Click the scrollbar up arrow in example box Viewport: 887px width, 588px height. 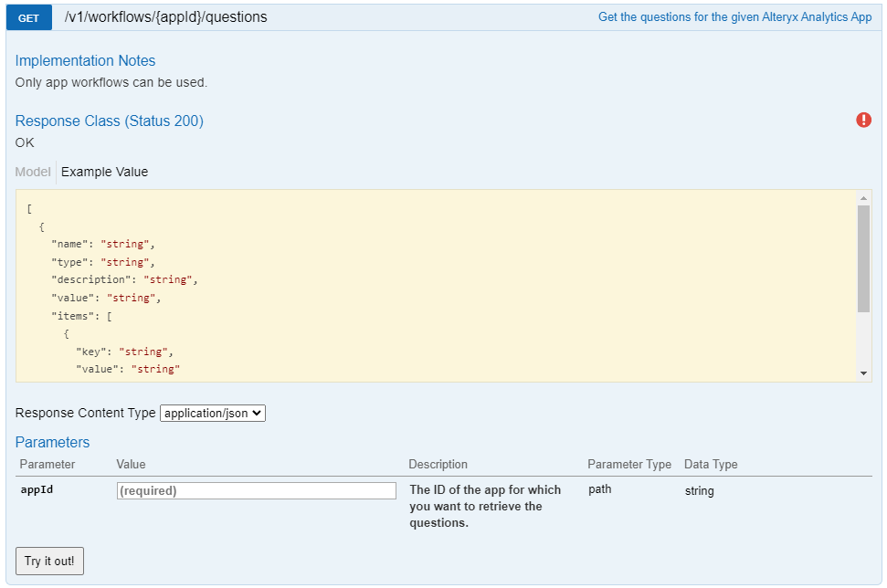coord(863,197)
